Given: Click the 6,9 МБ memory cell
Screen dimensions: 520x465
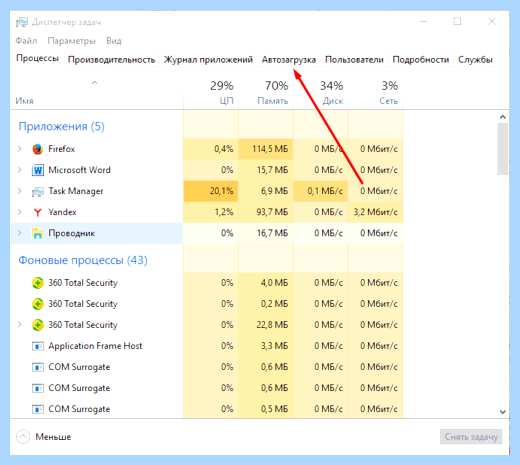Looking at the screenshot, I should (x=266, y=191).
